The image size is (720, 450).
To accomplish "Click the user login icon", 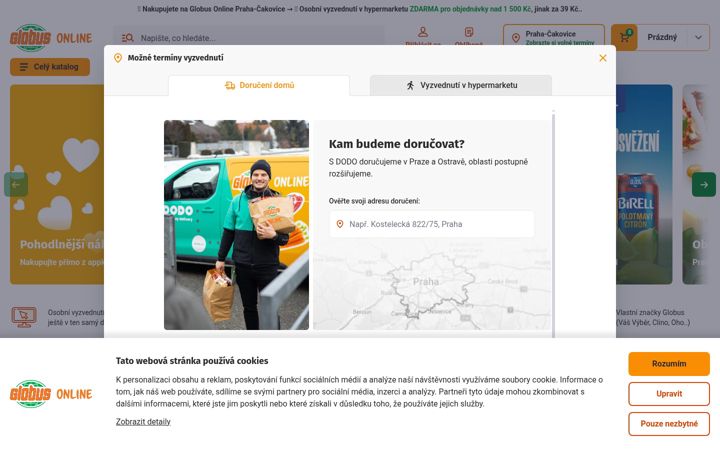I will tap(423, 32).
